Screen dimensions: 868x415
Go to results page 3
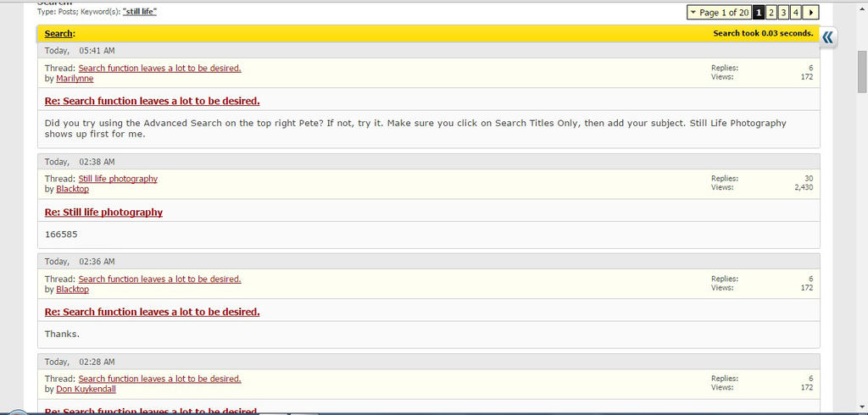click(783, 13)
